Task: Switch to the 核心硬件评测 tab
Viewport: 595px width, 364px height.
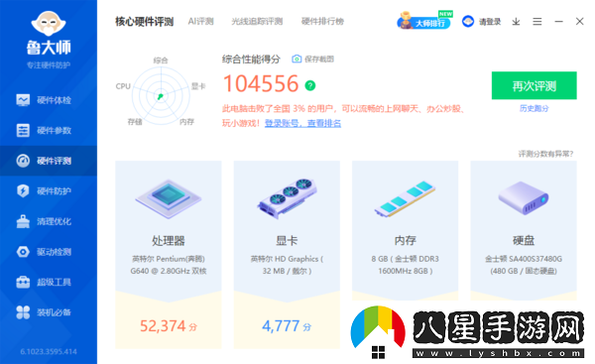Action: point(144,22)
